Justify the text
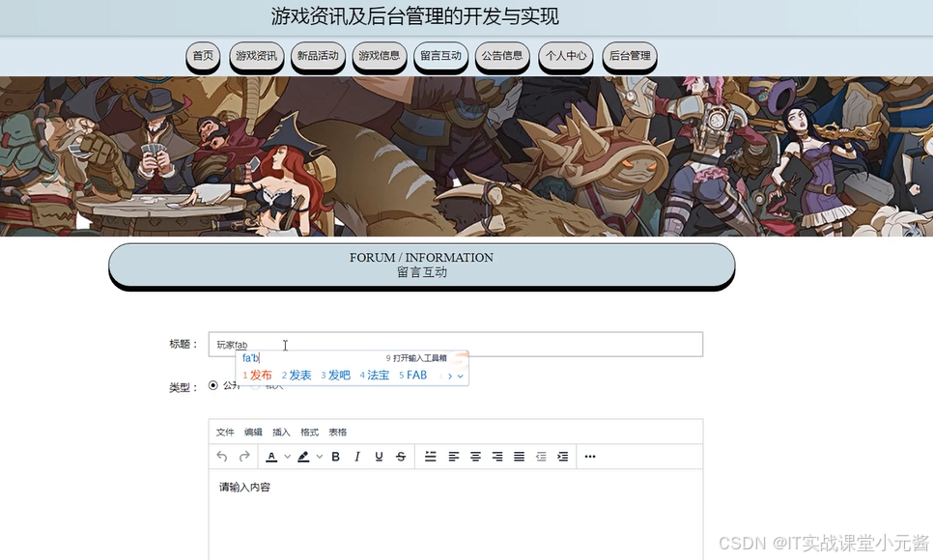 pos(519,457)
